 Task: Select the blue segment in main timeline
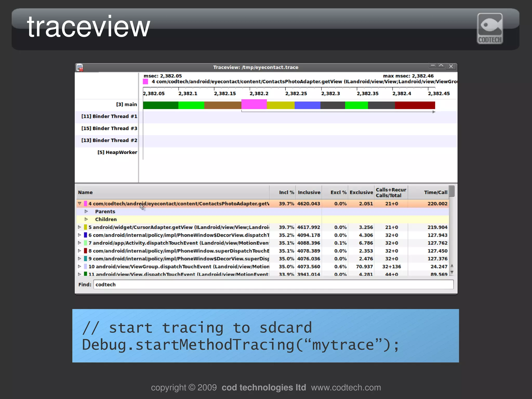click(x=307, y=105)
